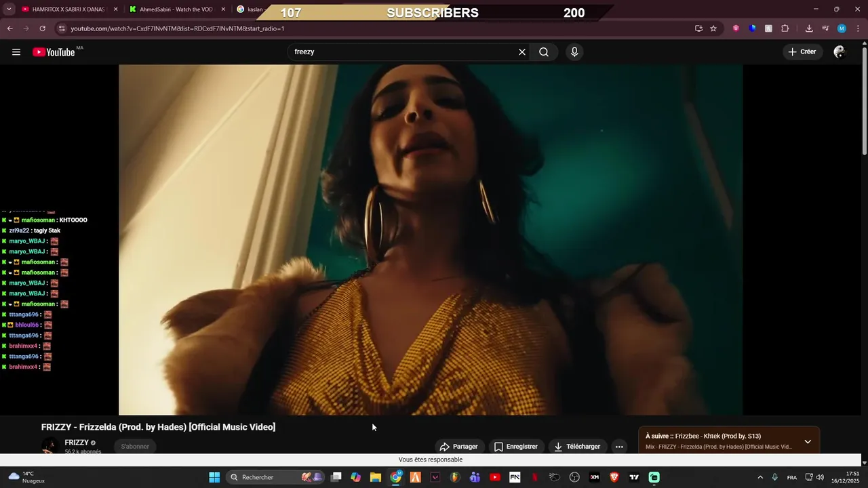868x488 pixels.
Task: Open File Explorer from the taskbar
Action: tap(376, 477)
